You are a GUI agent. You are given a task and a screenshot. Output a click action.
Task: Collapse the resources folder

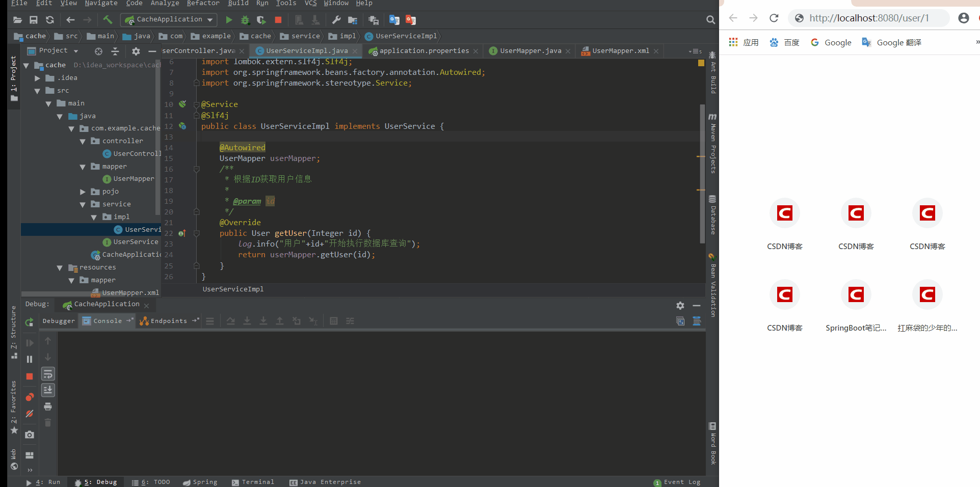pos(60,267)
